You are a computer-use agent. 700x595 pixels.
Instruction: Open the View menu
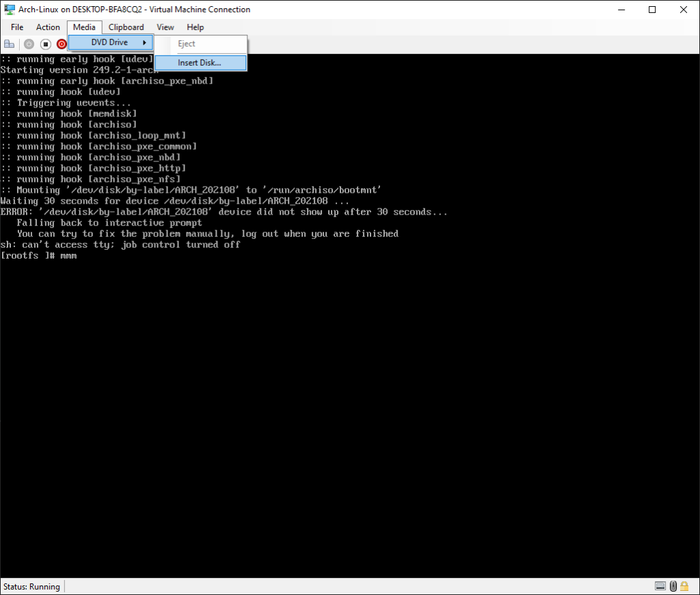pyautogui.click(x=165, y=27)
